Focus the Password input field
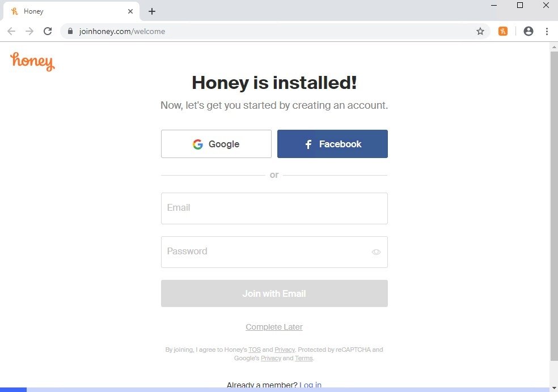The image size is (558, 392). coord(274,252)
